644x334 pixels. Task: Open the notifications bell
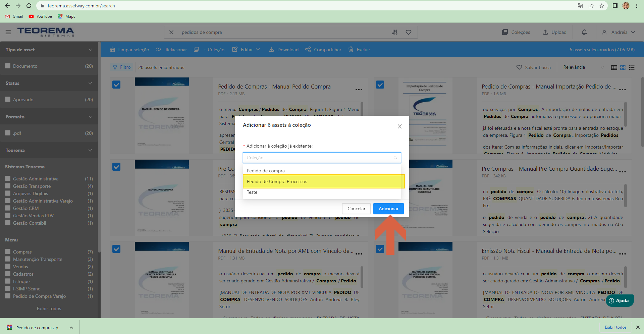[x=584, y=32]
